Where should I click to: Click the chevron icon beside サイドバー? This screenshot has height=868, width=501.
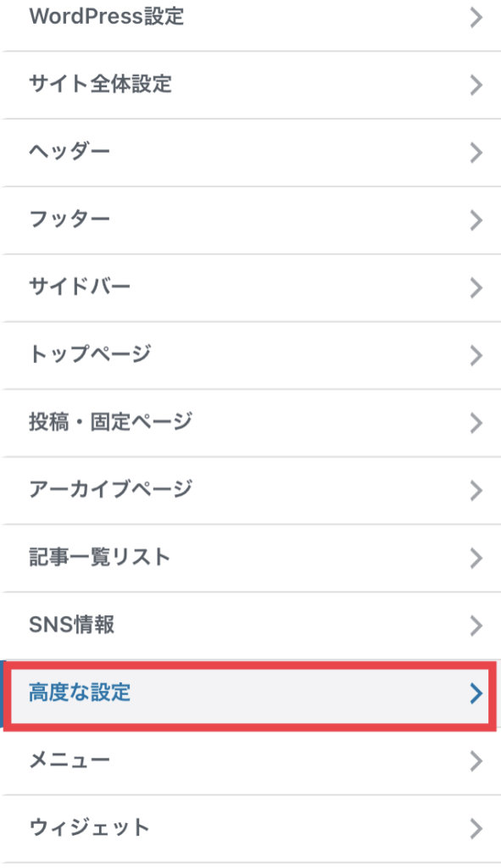[x=476, y=288]
